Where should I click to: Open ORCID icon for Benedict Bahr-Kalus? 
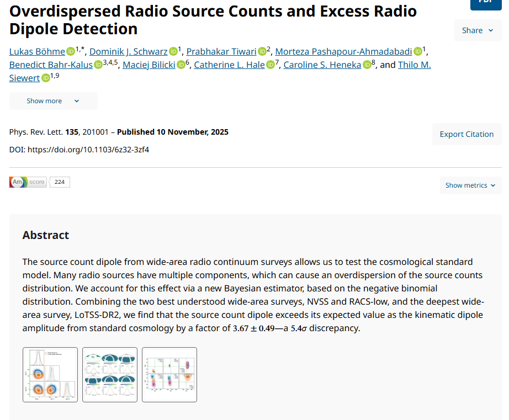(x=98, y=65)
